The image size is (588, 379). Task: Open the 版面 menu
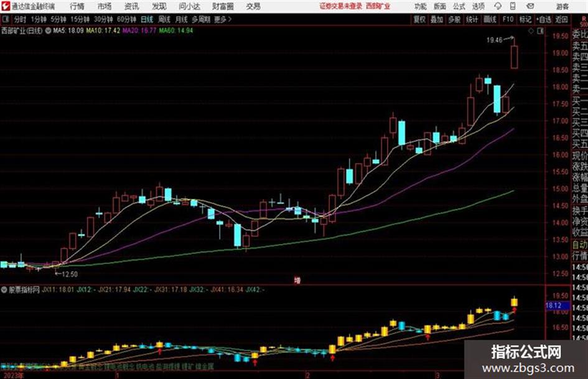point(439,6)
